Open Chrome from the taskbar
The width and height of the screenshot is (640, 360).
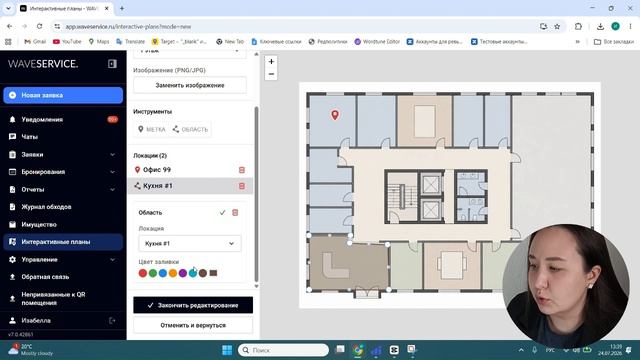[x=358, y=350]
